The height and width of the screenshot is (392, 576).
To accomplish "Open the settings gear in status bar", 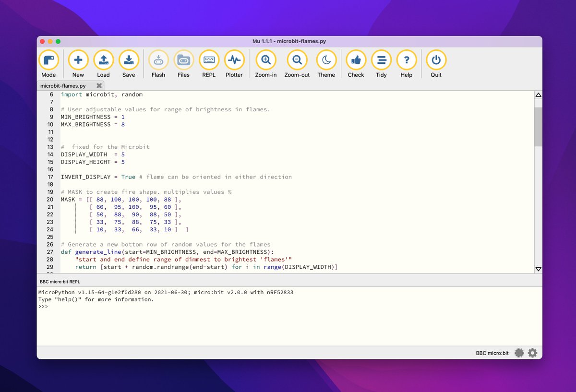I will 532,353.
